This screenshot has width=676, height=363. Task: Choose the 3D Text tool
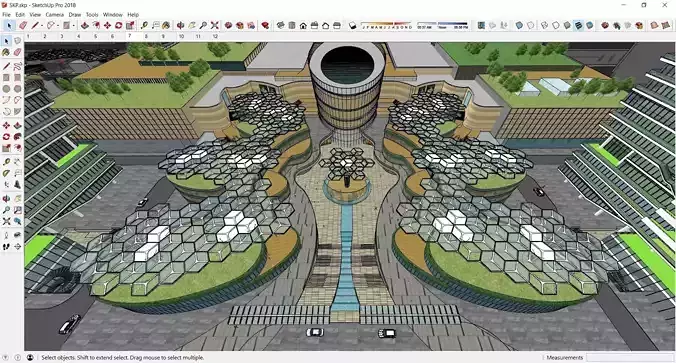click(17, 185)
